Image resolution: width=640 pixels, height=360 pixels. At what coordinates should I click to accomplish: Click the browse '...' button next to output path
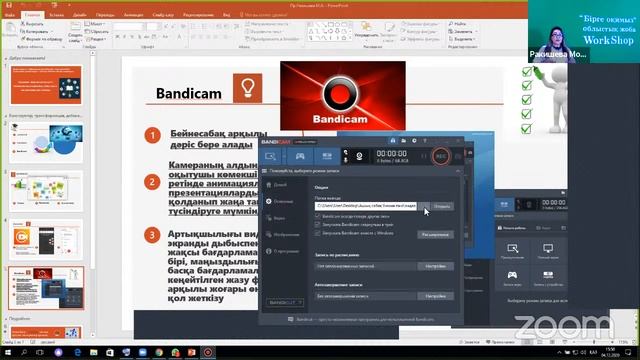click(x=424, y=206)
